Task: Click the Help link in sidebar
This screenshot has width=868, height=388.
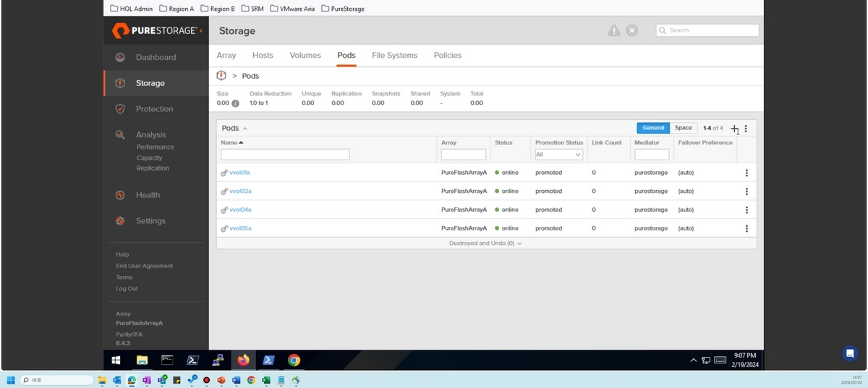Action: coord(122,254)
